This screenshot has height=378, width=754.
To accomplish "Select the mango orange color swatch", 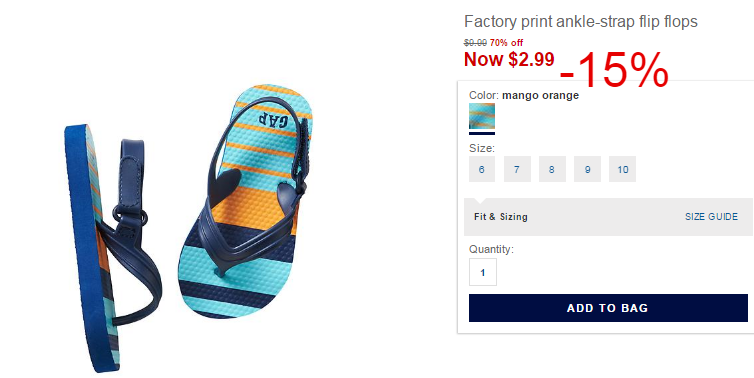I will coord(482,116).
